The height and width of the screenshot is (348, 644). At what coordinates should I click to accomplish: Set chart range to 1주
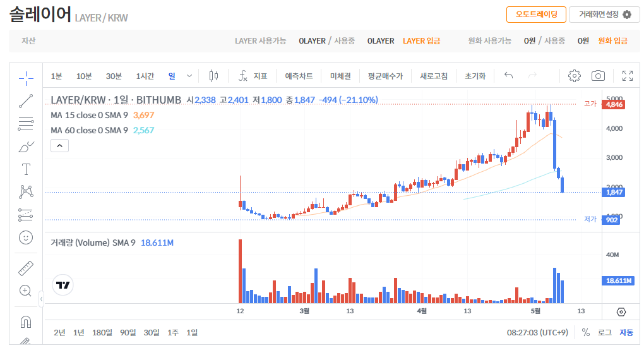click(x=173, y=332)
